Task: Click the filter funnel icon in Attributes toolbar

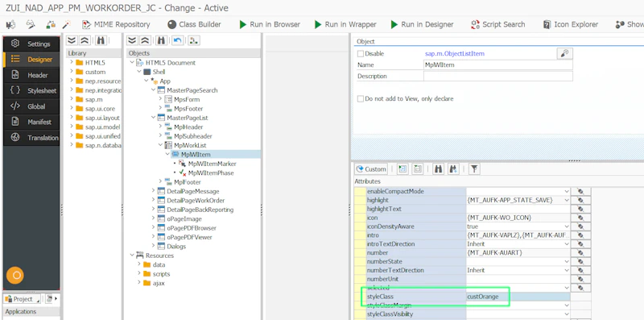Action: click(474, 168)
